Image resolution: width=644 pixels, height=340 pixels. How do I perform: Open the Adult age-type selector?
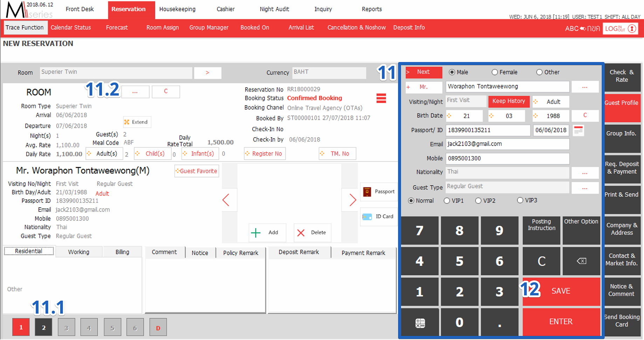pos(551,102)
